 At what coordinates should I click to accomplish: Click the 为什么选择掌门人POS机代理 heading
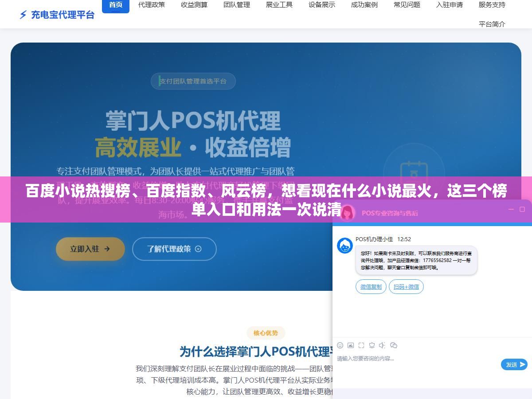[256, 352]
